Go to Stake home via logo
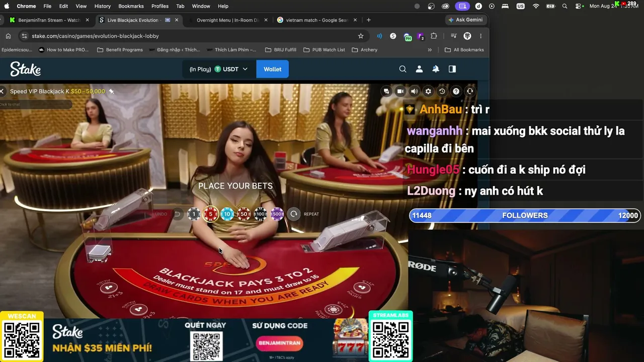 tap(26, 69)
